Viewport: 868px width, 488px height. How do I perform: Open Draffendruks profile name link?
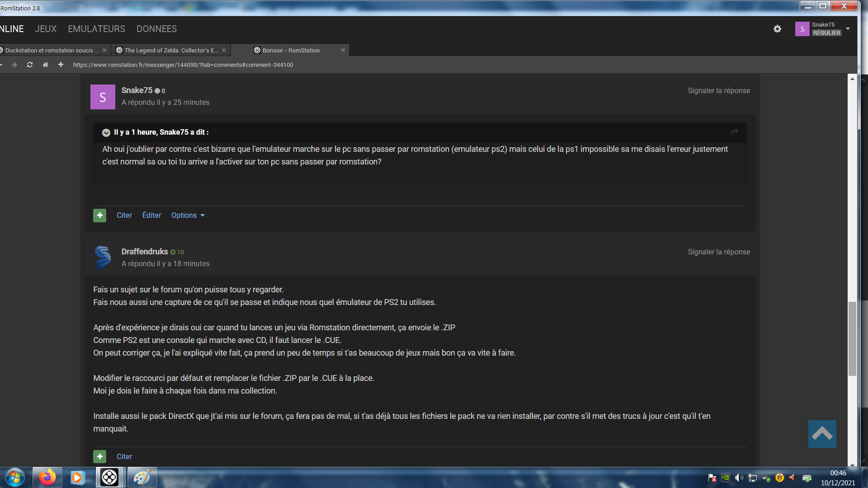click(145, 252)
